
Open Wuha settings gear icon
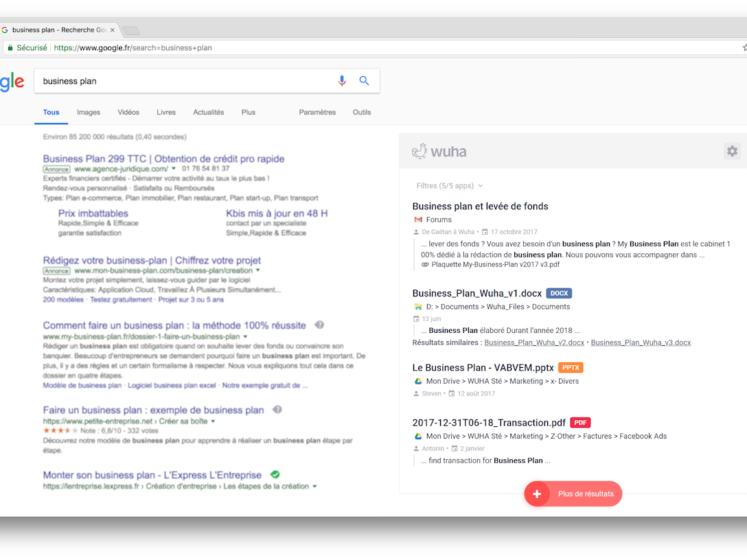click(x=732, y=152)
